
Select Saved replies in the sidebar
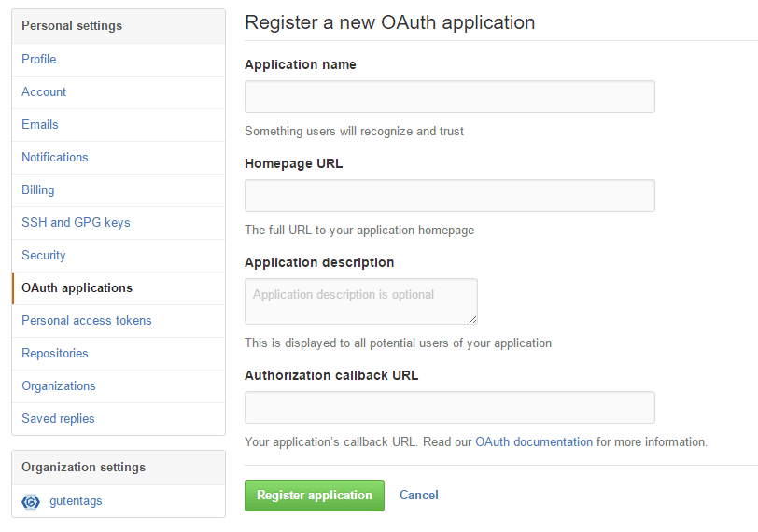[x=58, y=418]
